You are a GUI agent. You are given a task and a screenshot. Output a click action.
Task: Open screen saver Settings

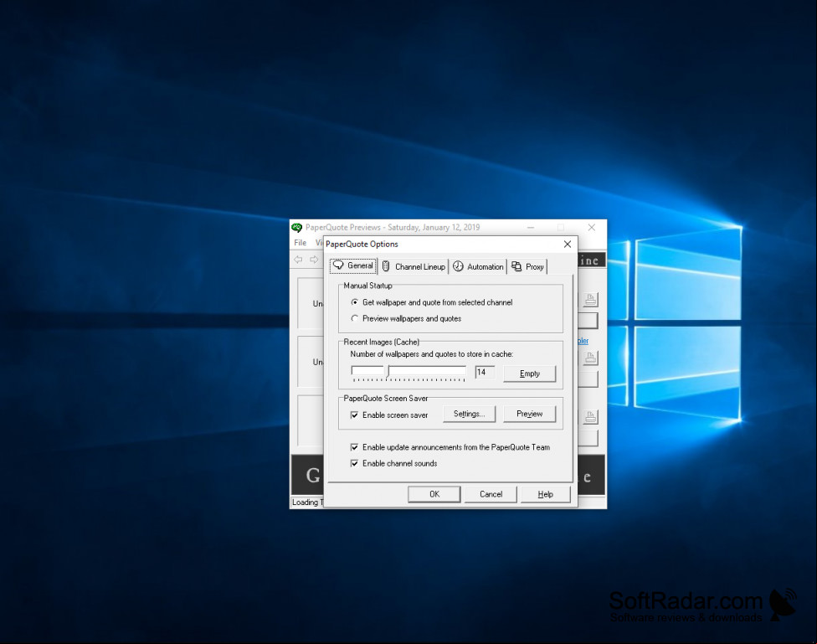click(469, 414)
